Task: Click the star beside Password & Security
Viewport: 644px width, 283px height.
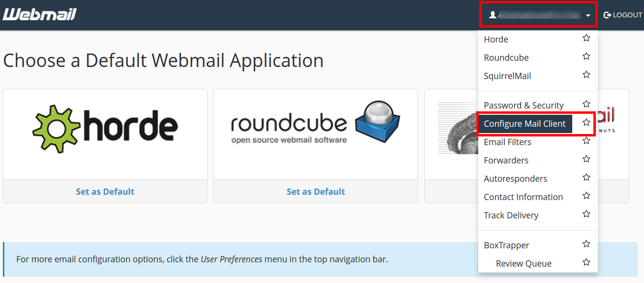Action: pyautogui.click(x=586, y=104)
